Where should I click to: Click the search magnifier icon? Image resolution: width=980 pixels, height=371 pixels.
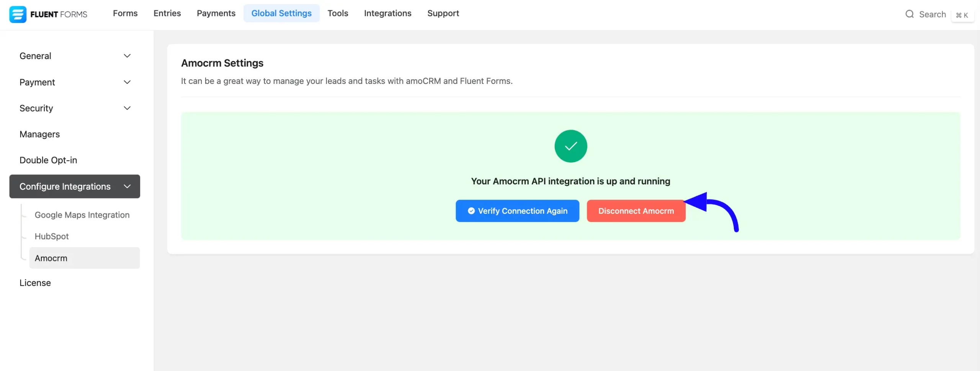tap(910, 14)
